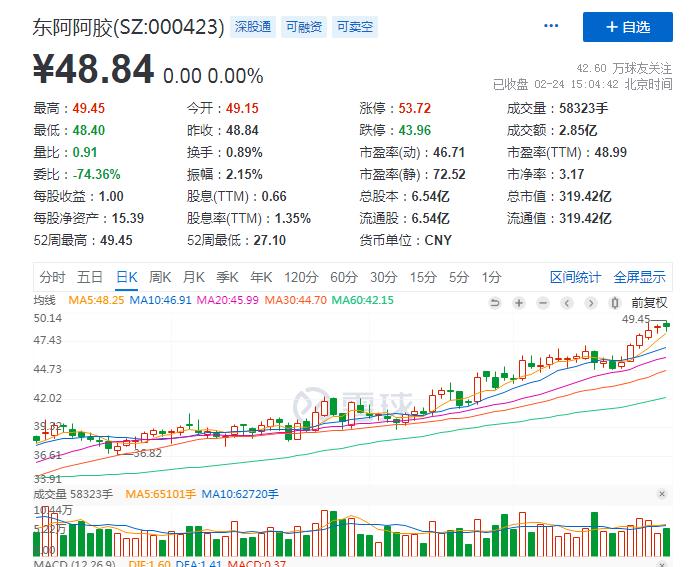Select the 周K chart tab

160,277
